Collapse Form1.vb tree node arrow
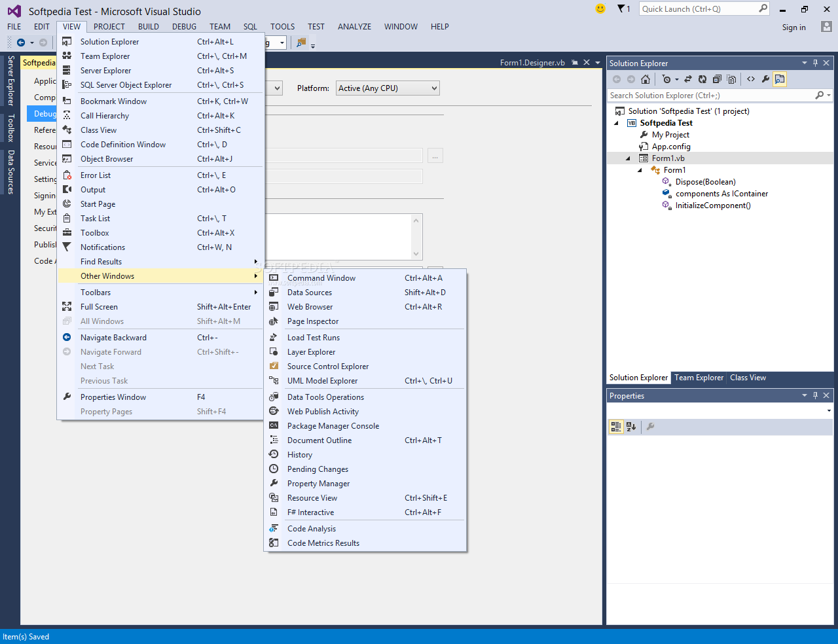This screenshot has height=644, width=838. tap(628, 158)
